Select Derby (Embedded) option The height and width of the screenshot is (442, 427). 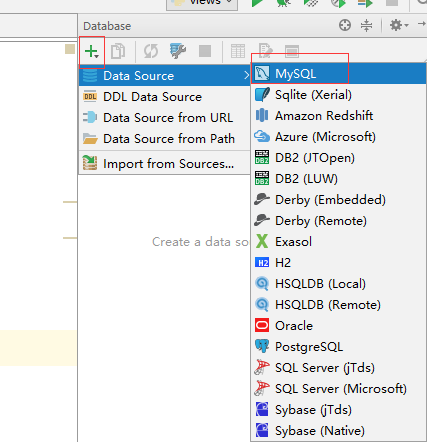click(338, 200)
